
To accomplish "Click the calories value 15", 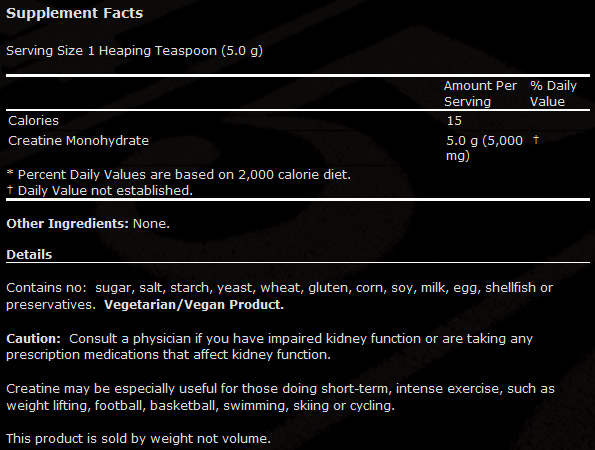I will [454, 121].
